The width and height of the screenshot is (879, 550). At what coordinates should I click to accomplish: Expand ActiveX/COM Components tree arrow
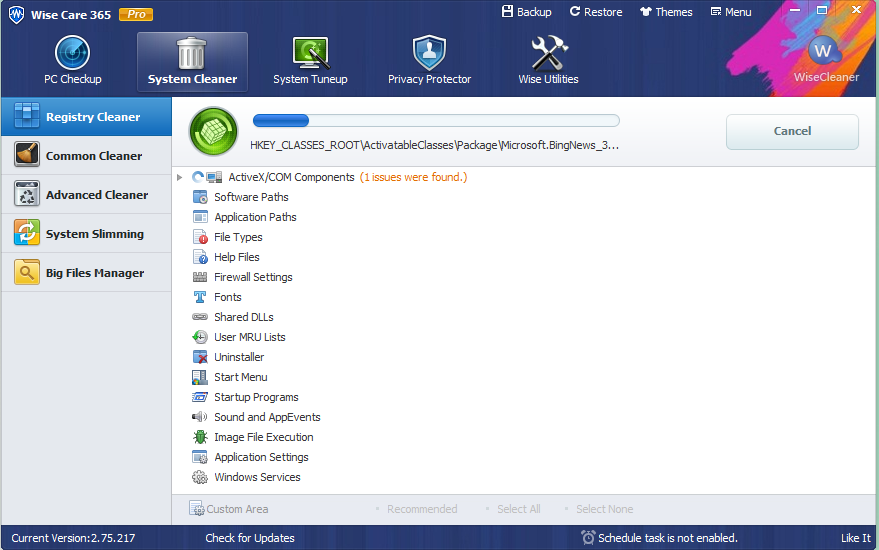pyautogui.click(x=179, y=177)
